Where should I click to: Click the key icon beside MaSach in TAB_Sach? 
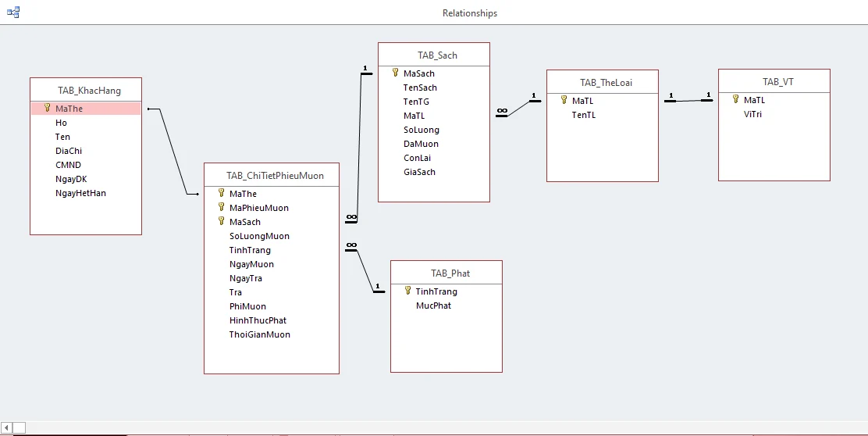396,73
